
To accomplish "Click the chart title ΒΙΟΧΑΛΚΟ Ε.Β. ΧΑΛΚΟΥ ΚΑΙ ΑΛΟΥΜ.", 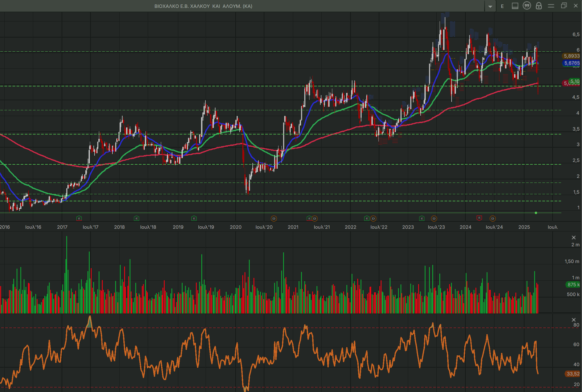I will click(203, 6).
